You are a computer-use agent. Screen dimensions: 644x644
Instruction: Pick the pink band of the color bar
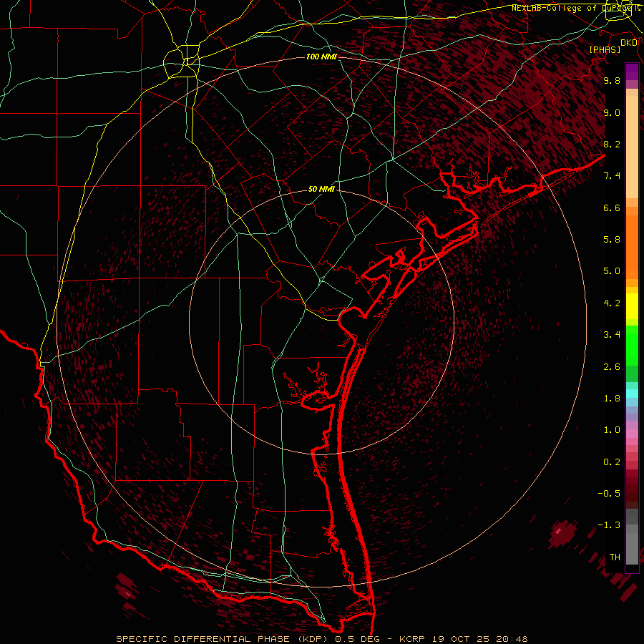tap(632, 434)
